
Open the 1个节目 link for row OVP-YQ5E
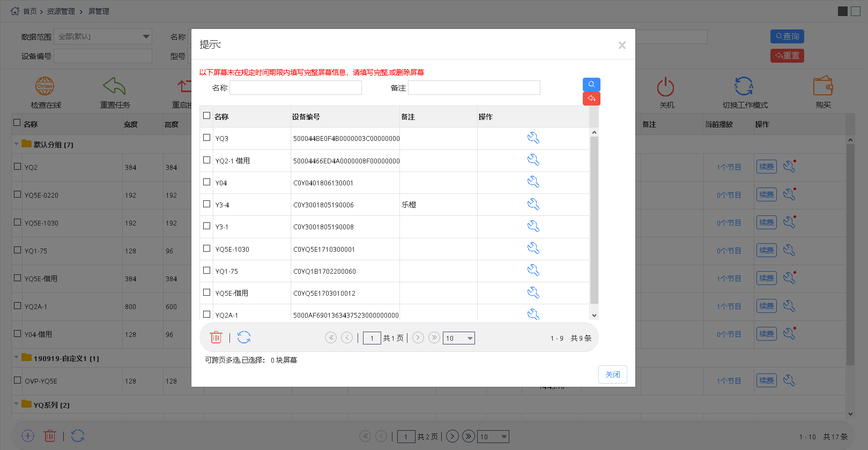point(729,381)
